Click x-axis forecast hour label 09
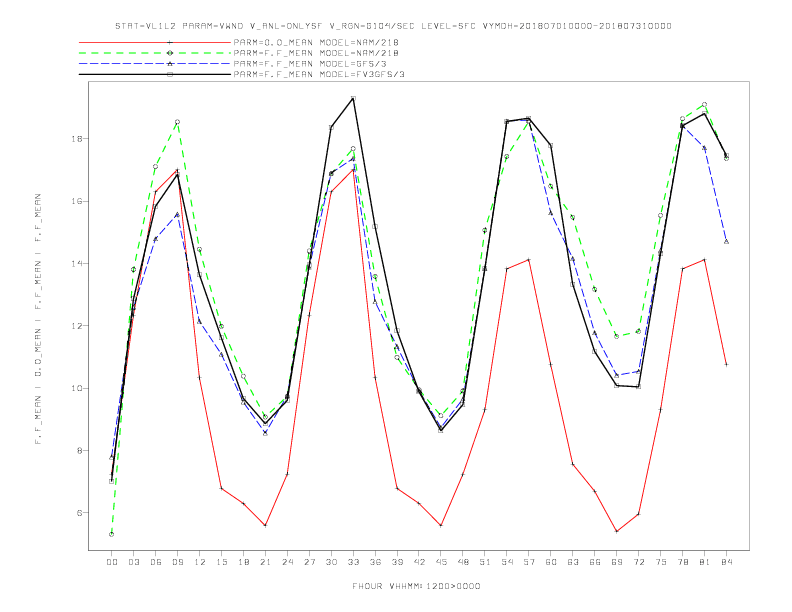The image size is (792, 612). [177, 562]
